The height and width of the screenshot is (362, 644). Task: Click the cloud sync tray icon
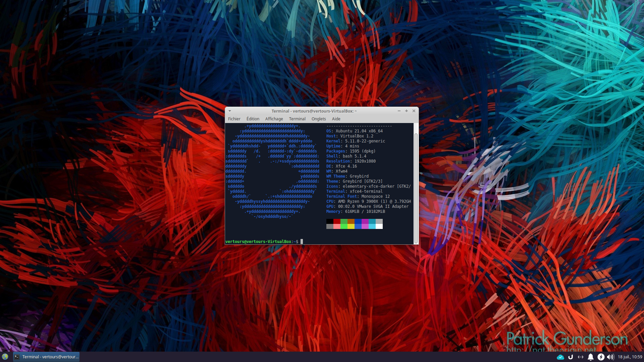pos(560,357)
